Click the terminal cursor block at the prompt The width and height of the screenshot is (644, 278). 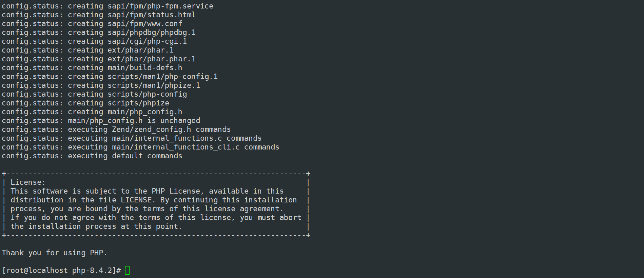pyautogui.click(x=127, y=270)
